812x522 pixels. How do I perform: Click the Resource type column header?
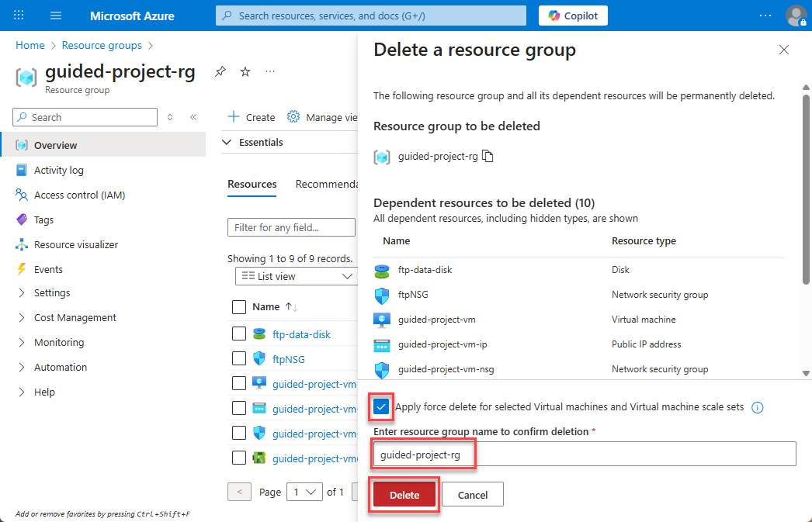coord(644,241)
